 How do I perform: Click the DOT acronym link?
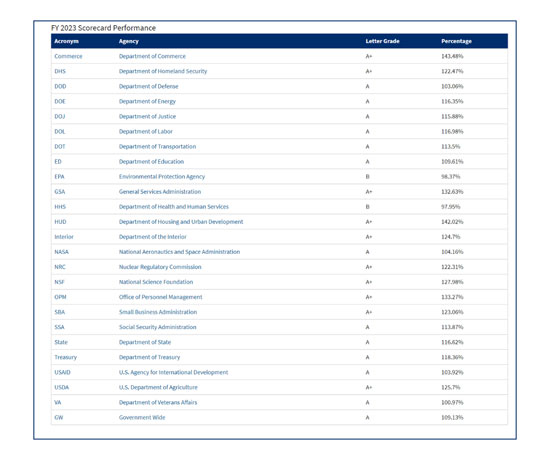pos(60,147)
